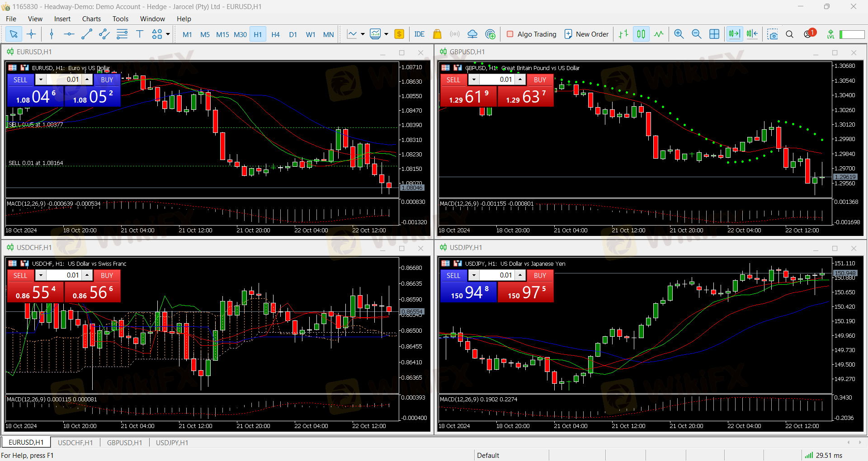Expand the indicators dropdown arrow
This screenshot has width=868, height=461.
[362, 34]
